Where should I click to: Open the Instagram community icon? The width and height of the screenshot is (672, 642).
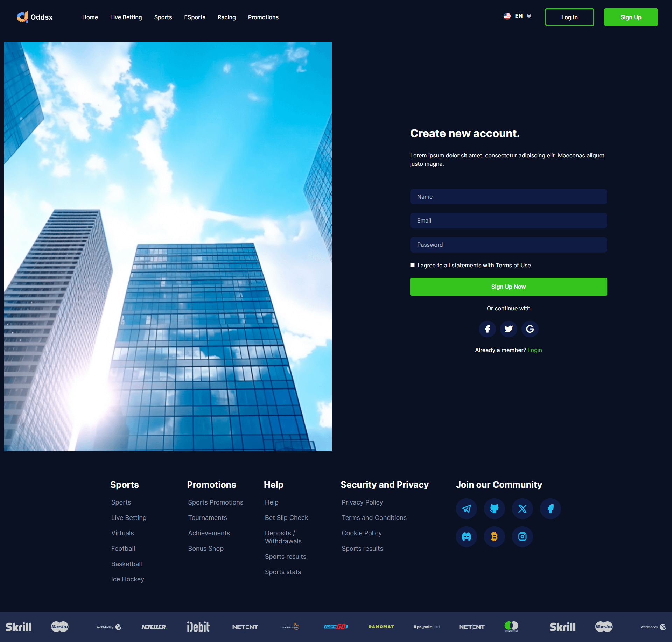[x=522, y=536]
